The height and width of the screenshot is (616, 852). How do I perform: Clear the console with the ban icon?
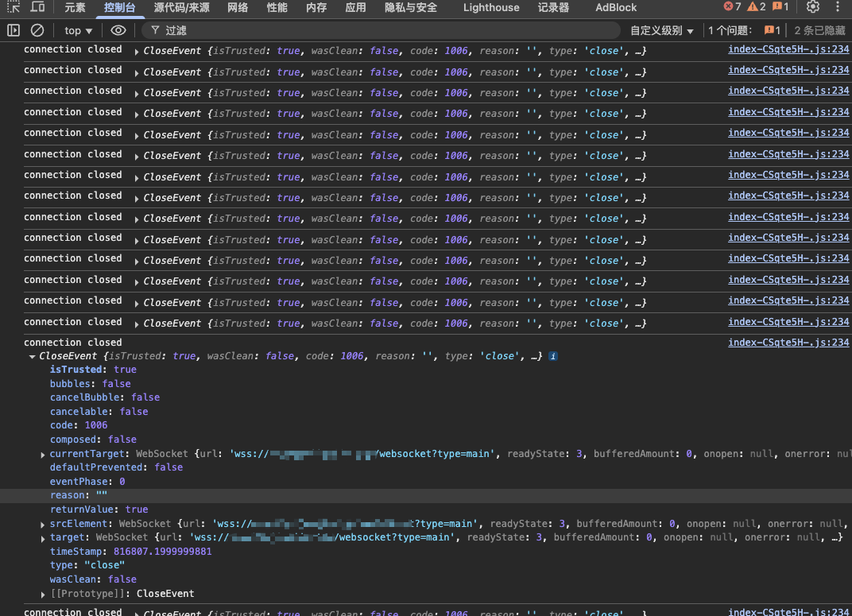pos(37,30)
